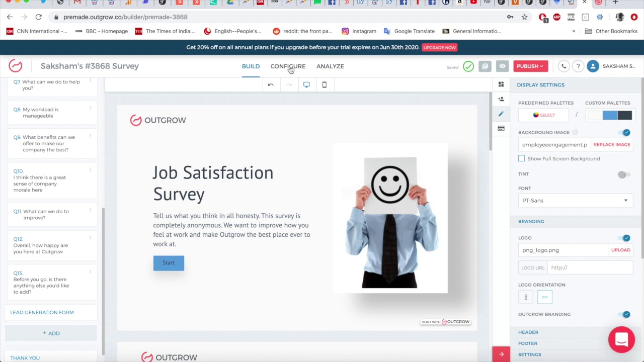Reload the browser page
644x362 pixels.
tap(38, 17)
